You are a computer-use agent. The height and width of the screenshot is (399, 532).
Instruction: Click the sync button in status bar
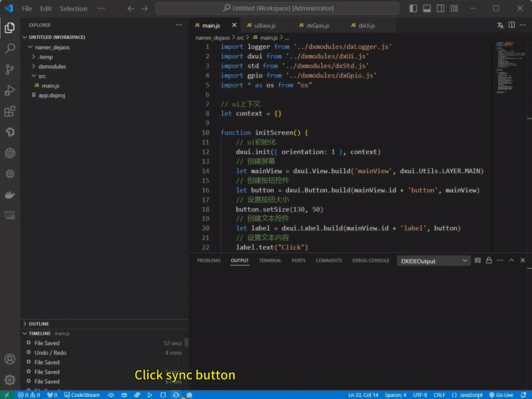click(x=176, y=395)
